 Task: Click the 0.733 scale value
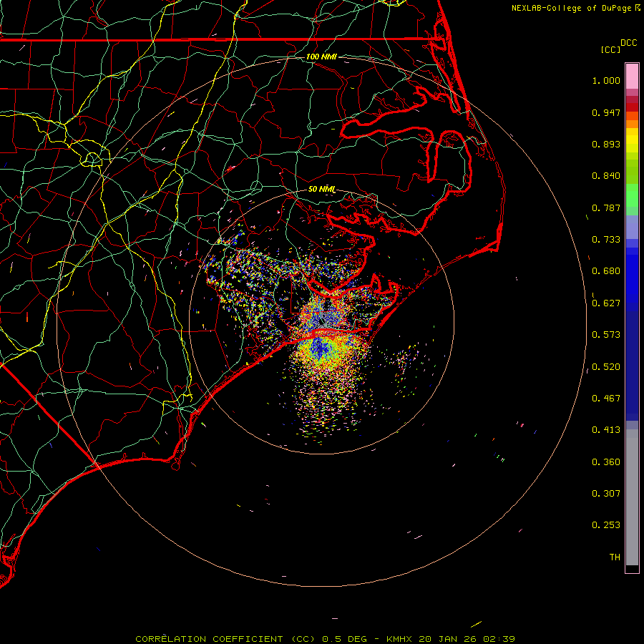606,240
